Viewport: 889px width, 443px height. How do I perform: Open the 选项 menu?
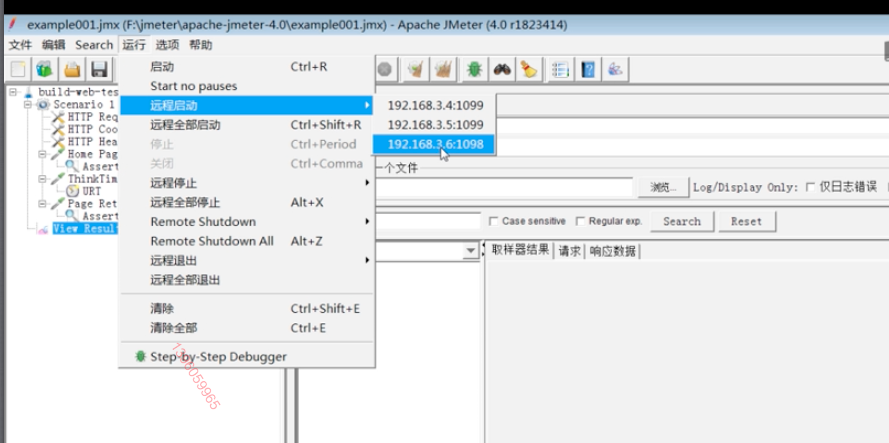click(x=167, y=45)
